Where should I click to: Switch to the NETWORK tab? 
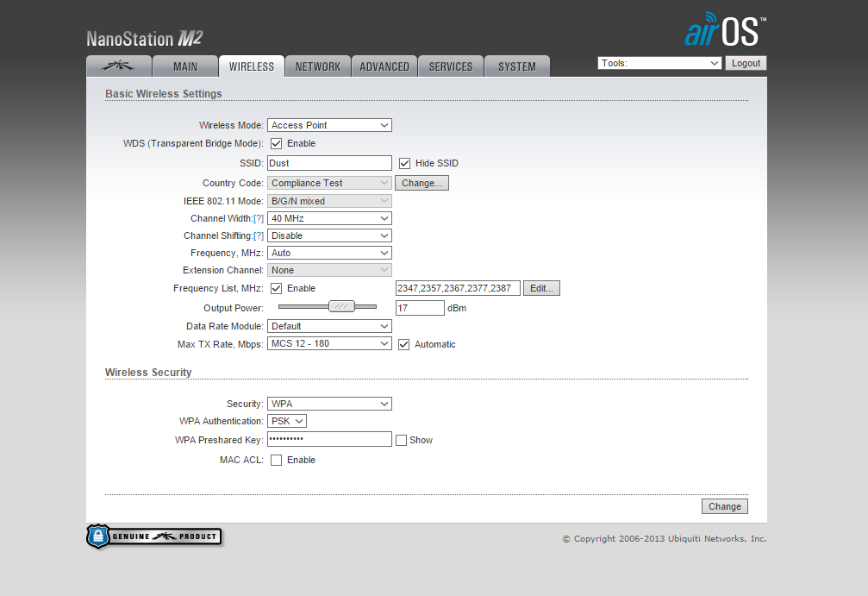318,66
